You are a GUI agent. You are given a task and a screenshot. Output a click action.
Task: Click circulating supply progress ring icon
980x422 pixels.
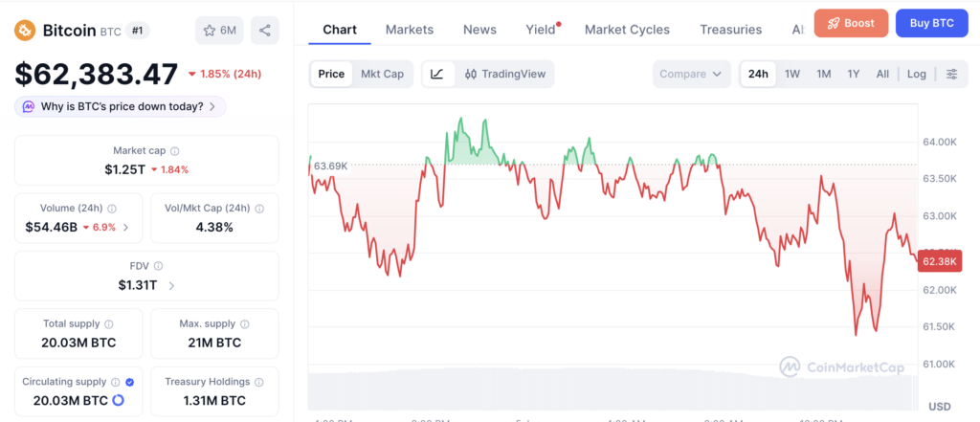(118, 400)
